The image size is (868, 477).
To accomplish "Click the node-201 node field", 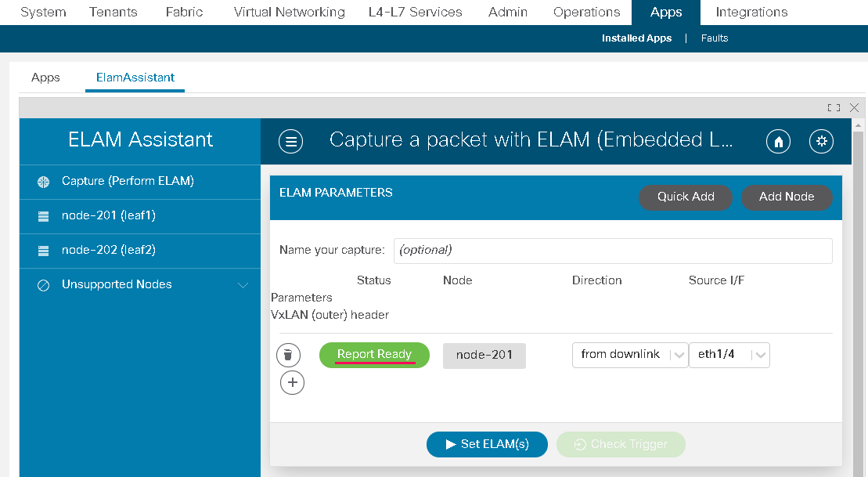I will (484, 356).
